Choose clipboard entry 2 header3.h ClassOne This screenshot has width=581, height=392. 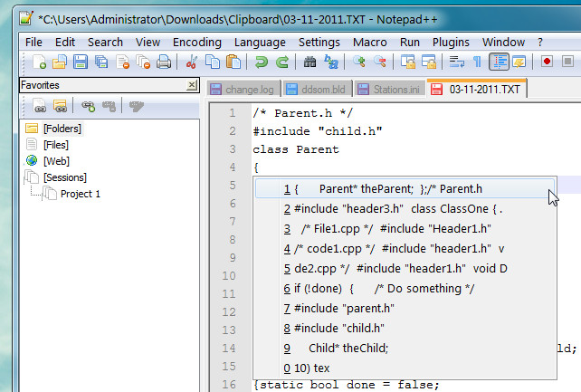click(405, 209)
